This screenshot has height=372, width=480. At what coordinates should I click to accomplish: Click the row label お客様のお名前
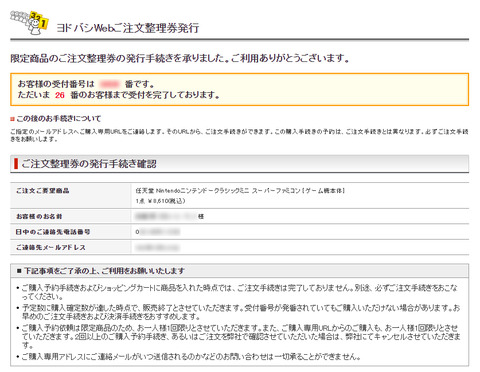point(39,216)
